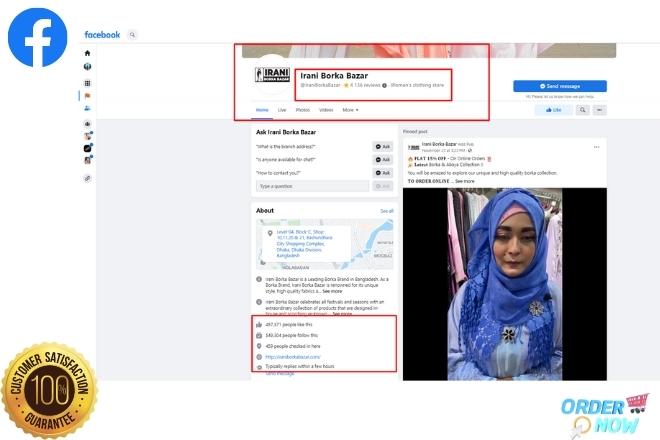Image resolution: width=660 pixels, height=440 pixels.
Task: Click the post author small avatar
Action: (x=413, y=147)
